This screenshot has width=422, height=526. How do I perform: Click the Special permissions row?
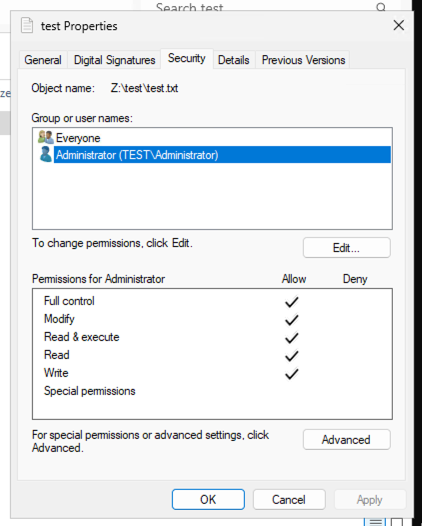212,391
